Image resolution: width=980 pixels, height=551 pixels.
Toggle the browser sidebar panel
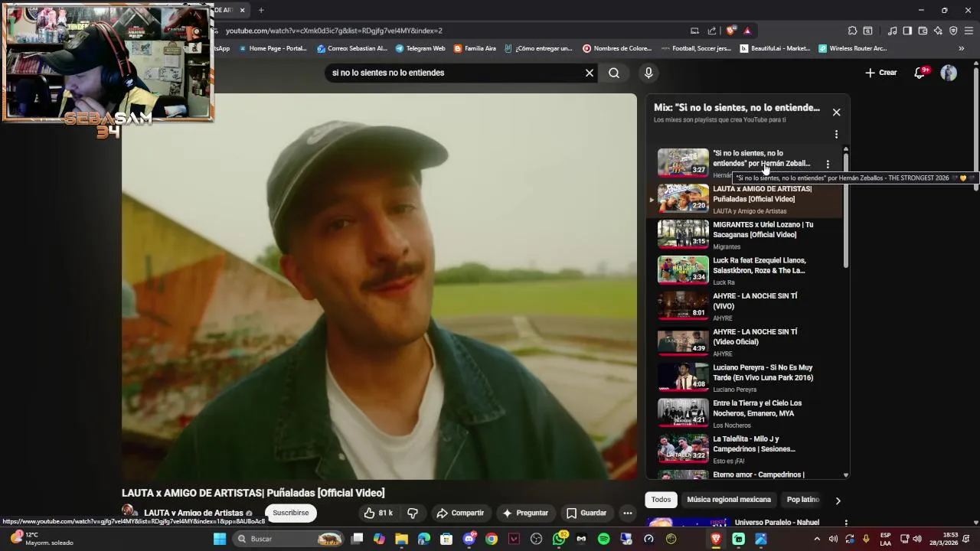click(907, 31)
